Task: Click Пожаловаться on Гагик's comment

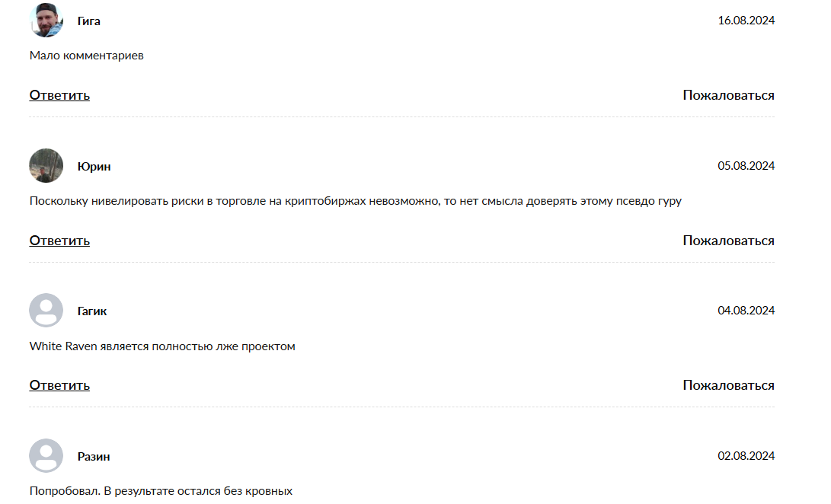Action: pyautogui.click(x=728, y=385)
